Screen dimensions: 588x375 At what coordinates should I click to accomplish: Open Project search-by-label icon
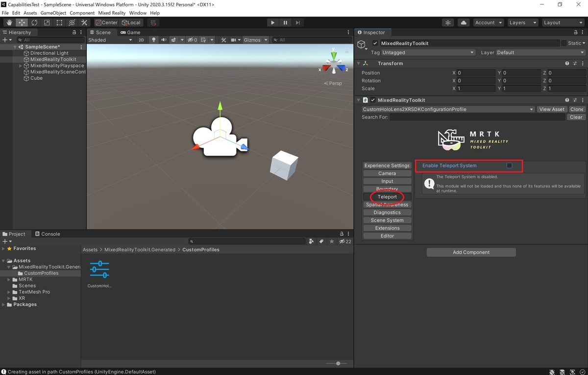pyautogui.click(x=321, y=241)
